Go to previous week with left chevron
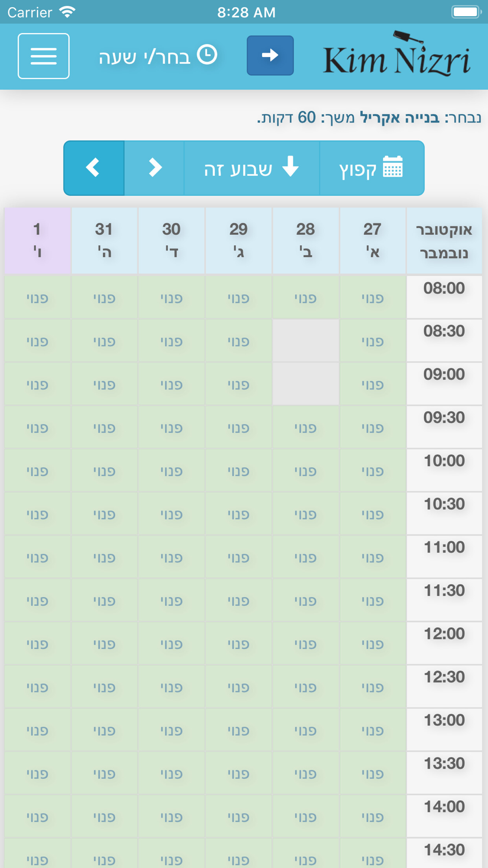The height and width of the screenshot is (868, 488). pyautogui.click(x=94, y=168)
